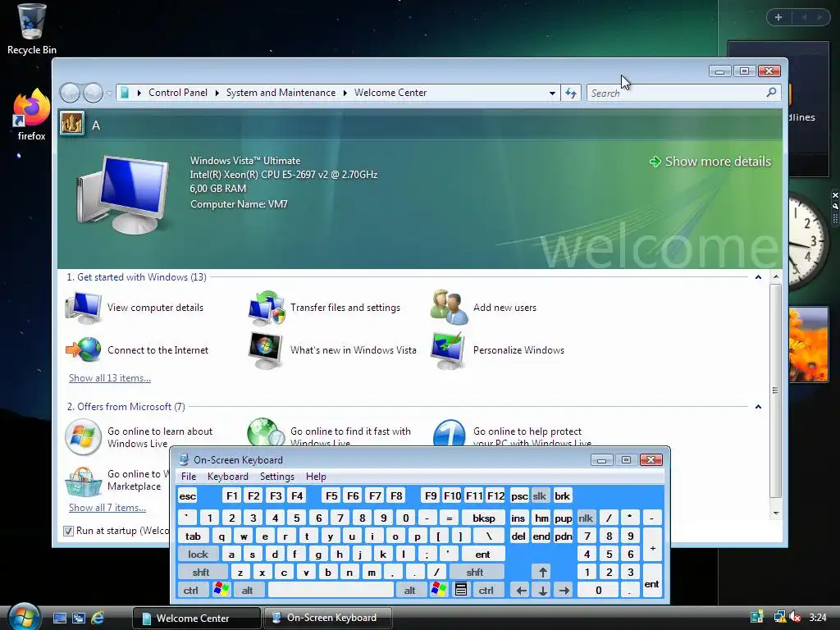The width and height of the screenshot is (840, 630).
Task: Open the recent pages dropdown arrow
Action: pos(109,94)
